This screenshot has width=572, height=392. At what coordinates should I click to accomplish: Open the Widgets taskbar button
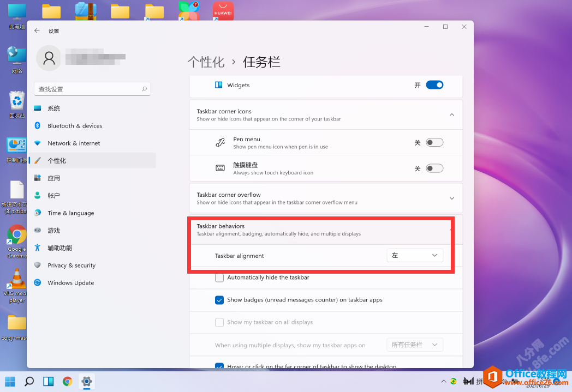click(x=48, y=382)
